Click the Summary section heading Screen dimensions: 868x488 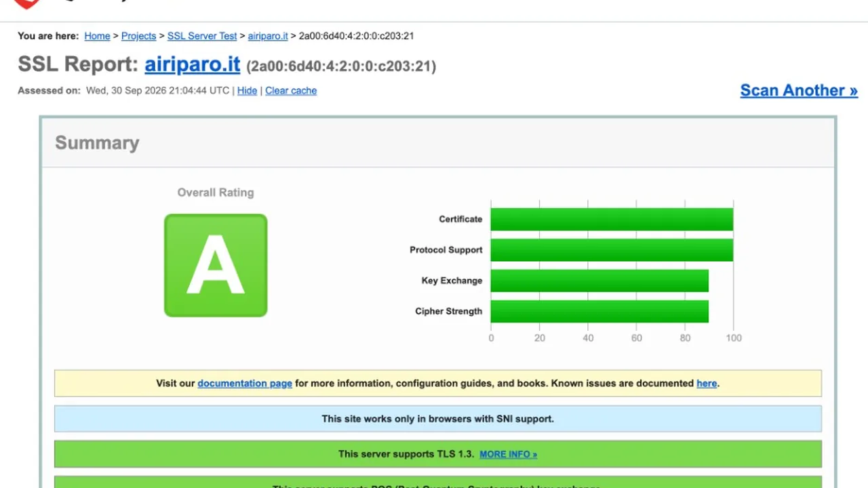pyautogui.click(x=97, y=143)
